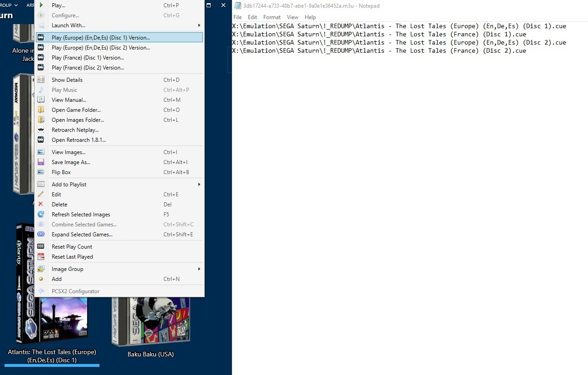Viewport: 588px width, 375px height.
Task: Expand the Image Group submenu arrow
Action: (199, 269)
